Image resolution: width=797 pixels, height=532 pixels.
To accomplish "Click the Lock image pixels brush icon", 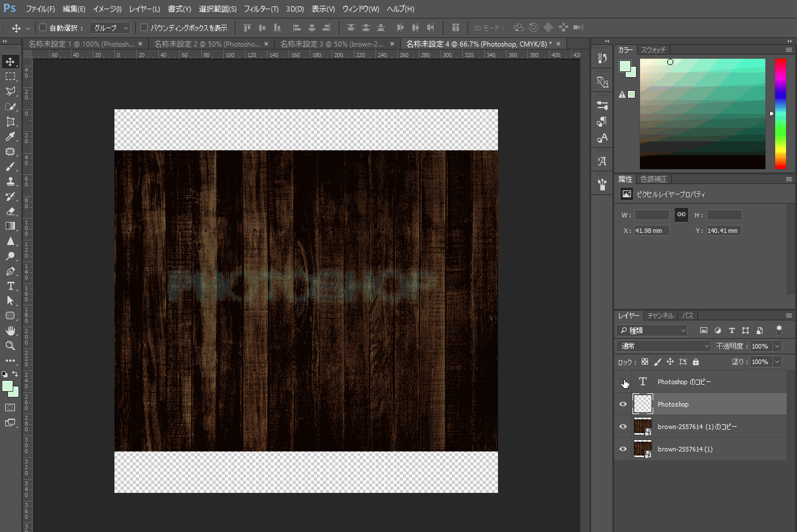I will click(657, 362).
